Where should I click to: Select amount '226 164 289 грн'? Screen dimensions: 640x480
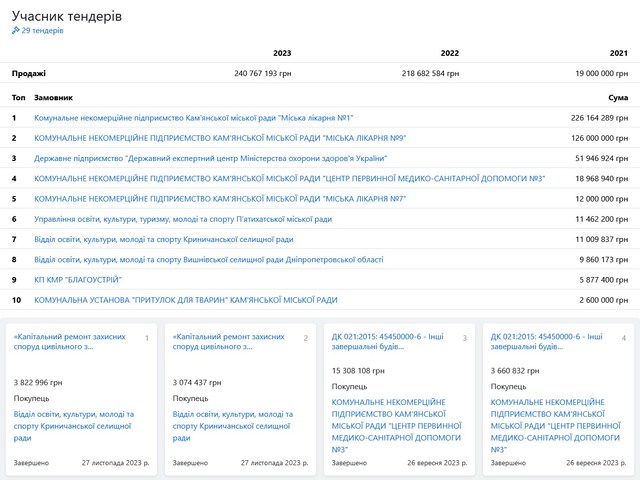(600, 118)
